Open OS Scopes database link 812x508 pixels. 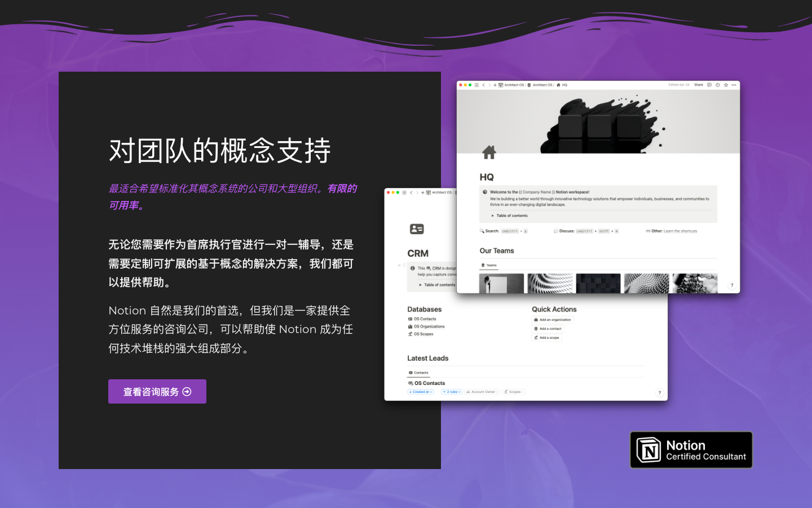click(421, 334)
